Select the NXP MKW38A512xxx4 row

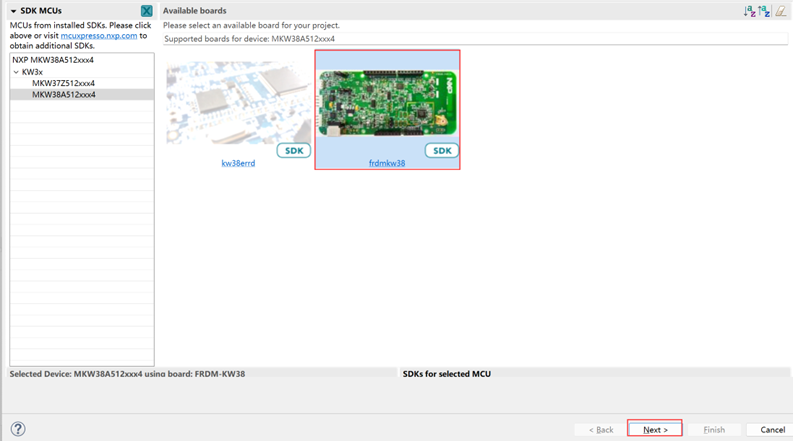(x=82, y=60)
